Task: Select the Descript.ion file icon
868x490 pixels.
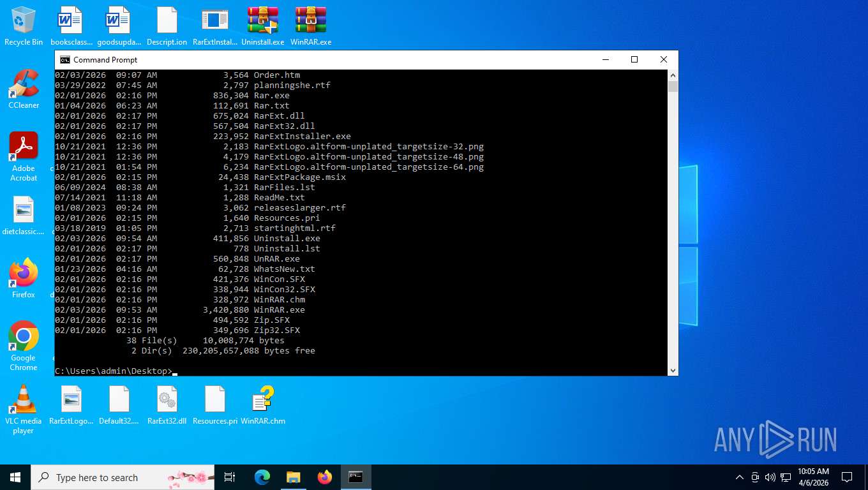Action: 167,26
